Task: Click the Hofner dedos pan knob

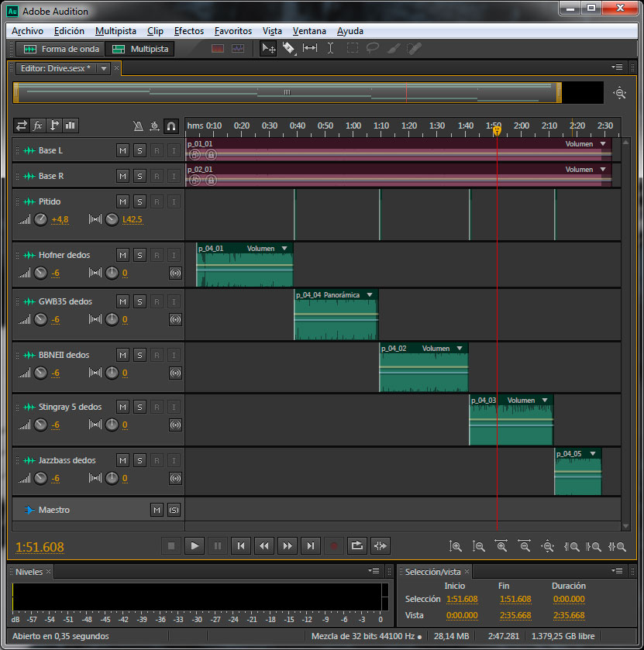Action: coord(112,273)
